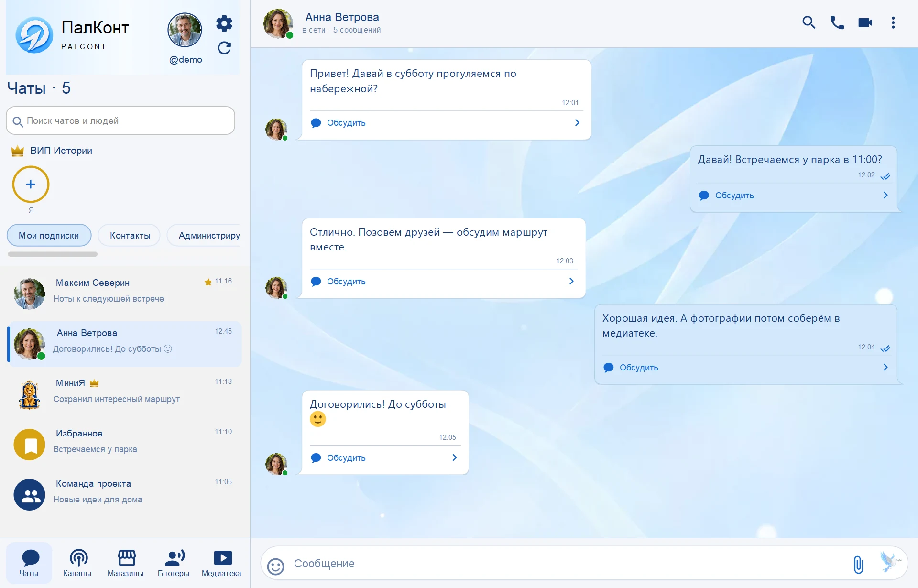
Task: Click the refresh arrow icon
Action: pos(224,48)
